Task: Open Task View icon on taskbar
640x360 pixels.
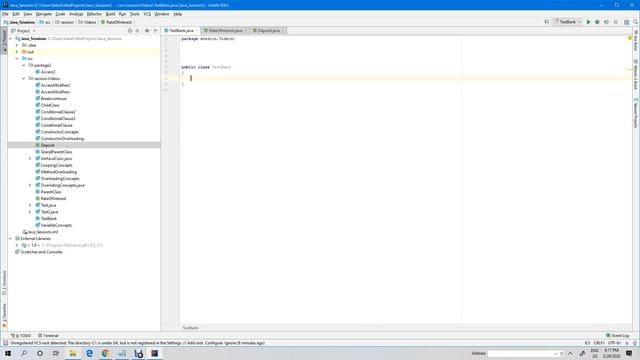Action: (56, 353)
